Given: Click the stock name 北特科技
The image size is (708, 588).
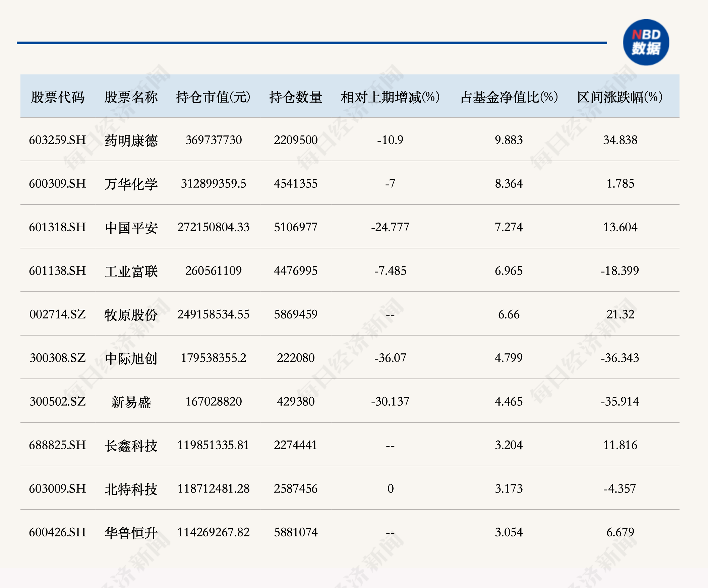Looking at the screenshot, I should pyautogui.click(x=131, y=489).
